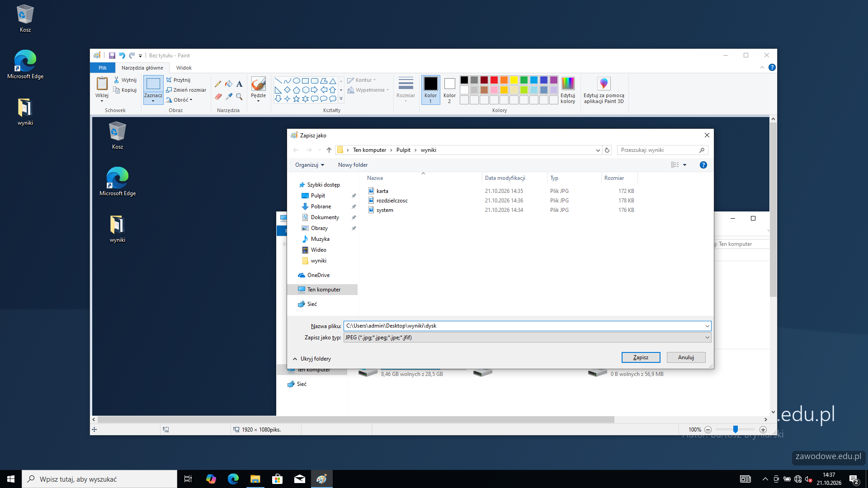Expand the file type combo box
Viewport: 868px width, 488px height.
[707, 338]
